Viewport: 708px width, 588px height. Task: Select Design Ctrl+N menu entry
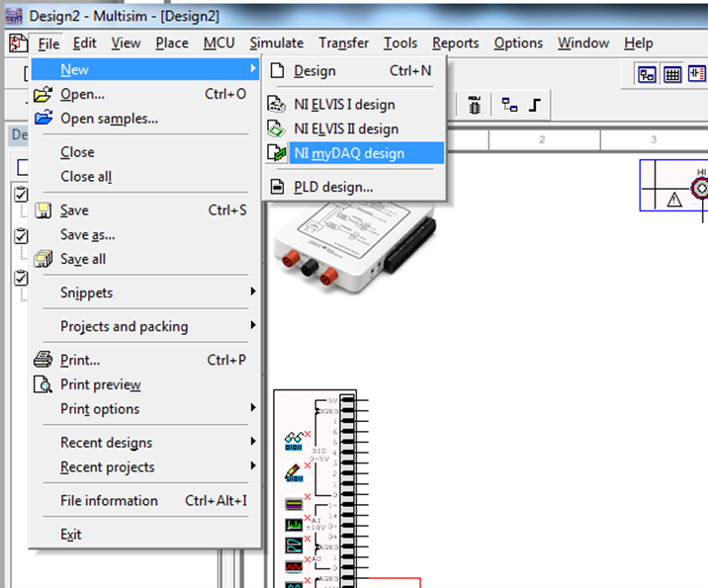(355, 70)
